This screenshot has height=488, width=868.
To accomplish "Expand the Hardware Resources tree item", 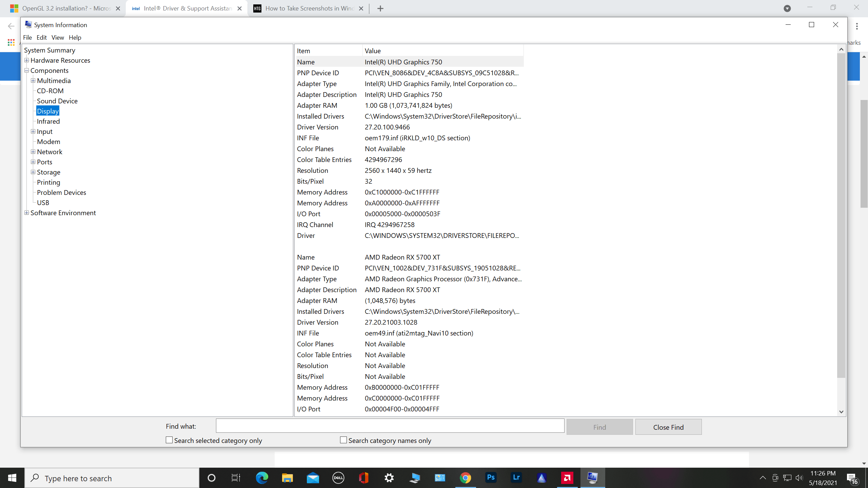I will [x=26, y=60].
